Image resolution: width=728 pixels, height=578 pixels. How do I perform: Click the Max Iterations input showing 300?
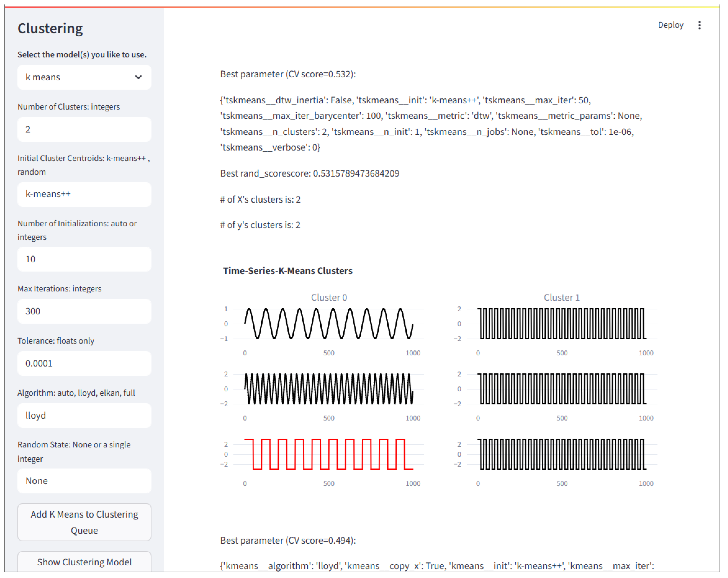[84, 311]
